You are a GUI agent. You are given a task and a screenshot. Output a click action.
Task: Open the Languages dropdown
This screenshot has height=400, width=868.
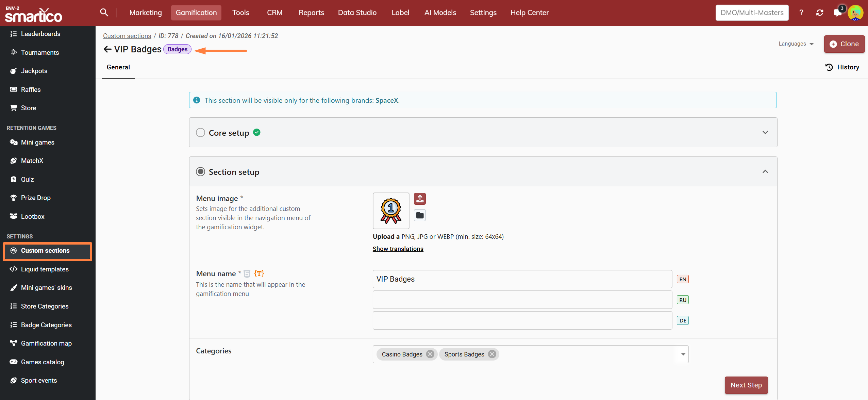pyautogui.click(x=796, y=44)
